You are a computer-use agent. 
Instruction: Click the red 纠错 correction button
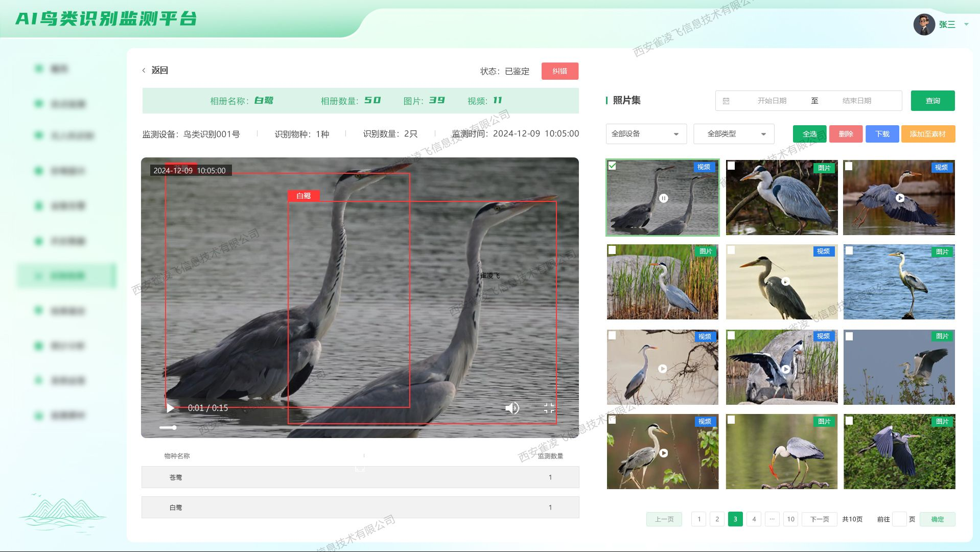[559, 71]
